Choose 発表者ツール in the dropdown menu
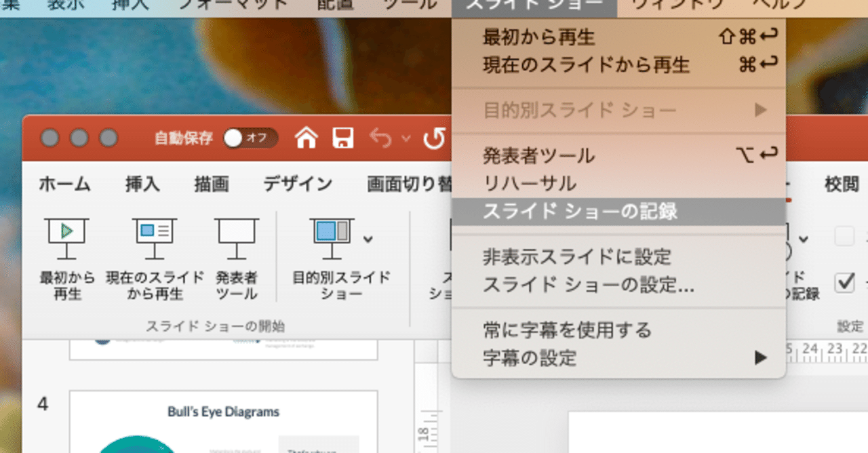 618,156
